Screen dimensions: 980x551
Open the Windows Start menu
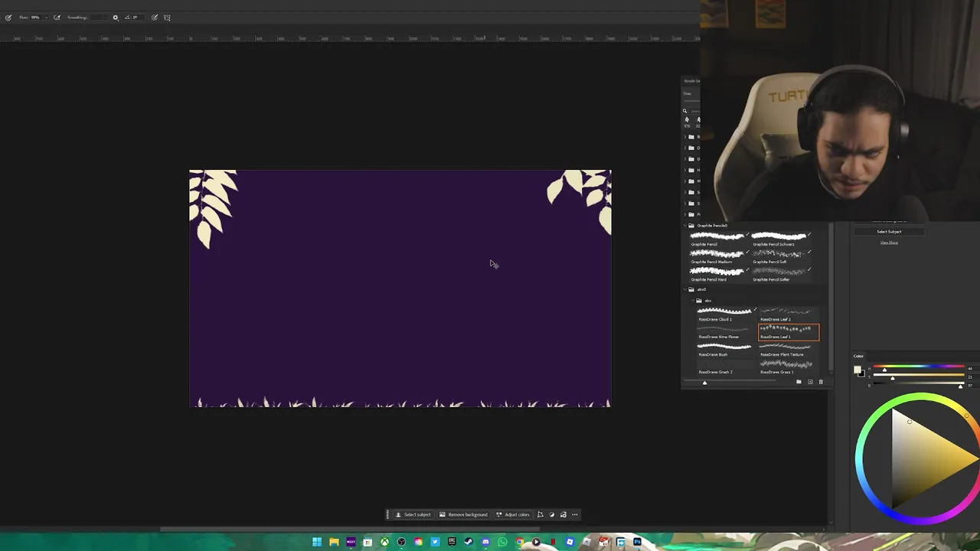(317, 542)
